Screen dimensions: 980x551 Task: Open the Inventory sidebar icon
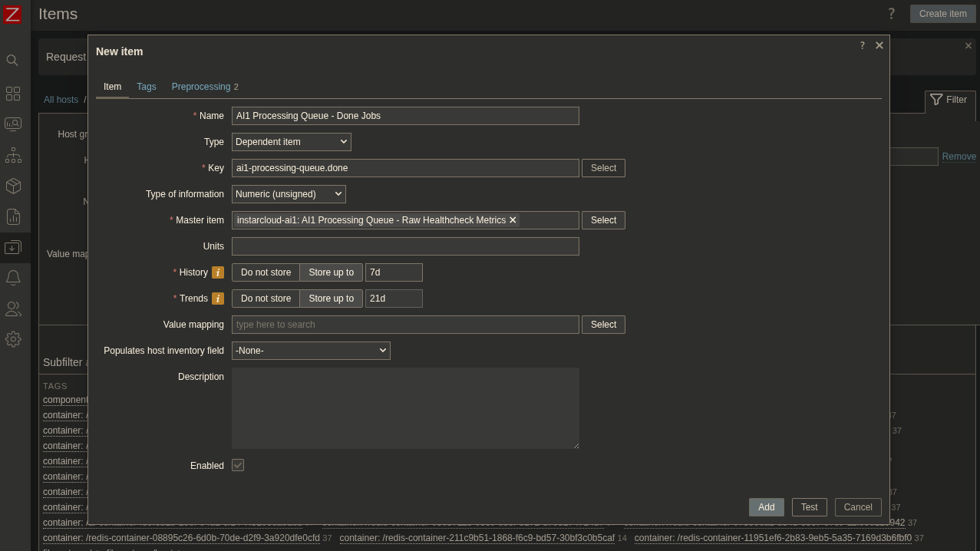tap(13, 186)
